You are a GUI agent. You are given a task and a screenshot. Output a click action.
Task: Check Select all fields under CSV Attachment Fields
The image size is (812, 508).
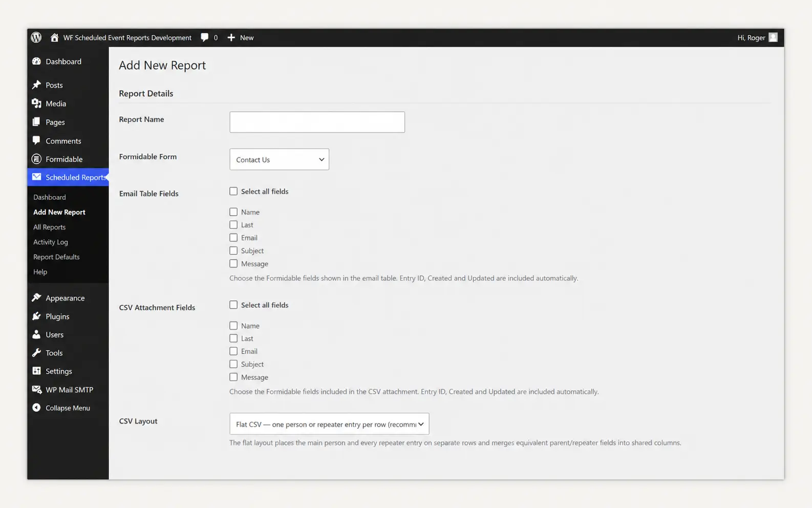tap(233, 305)
